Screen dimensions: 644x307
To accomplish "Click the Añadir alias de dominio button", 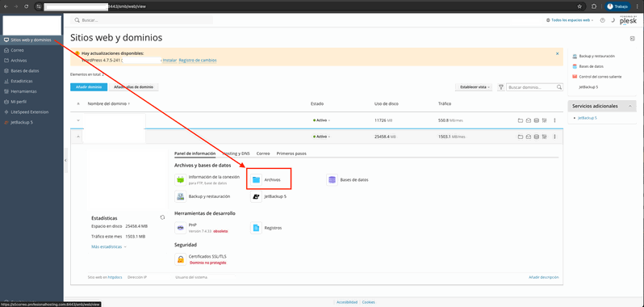I will pyautogui.click(x=134, y=87).
